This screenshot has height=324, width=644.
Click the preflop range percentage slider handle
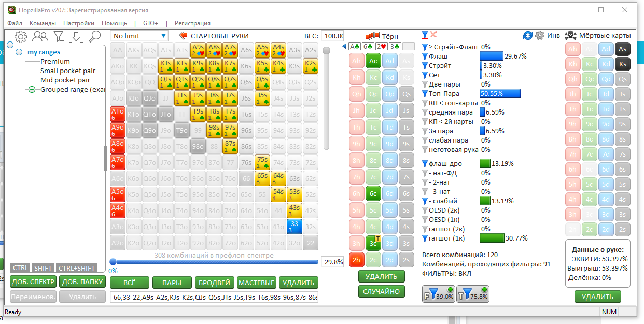click(113, 262)
